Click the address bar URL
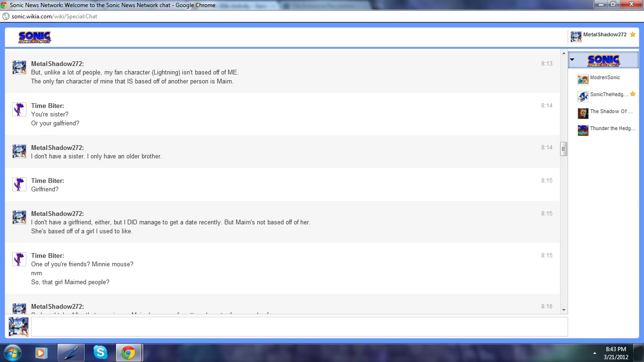Viewport: 644px width, 362px height. 54,16
